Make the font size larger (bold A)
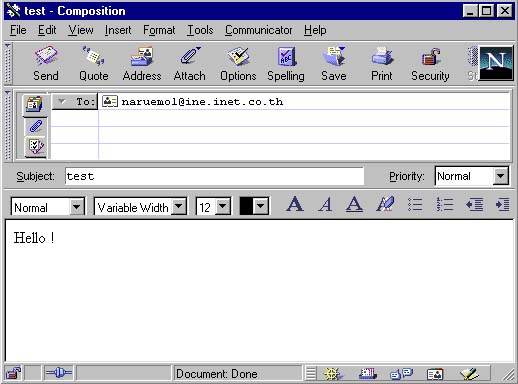 pyautogui.click(x=295, y=204)
